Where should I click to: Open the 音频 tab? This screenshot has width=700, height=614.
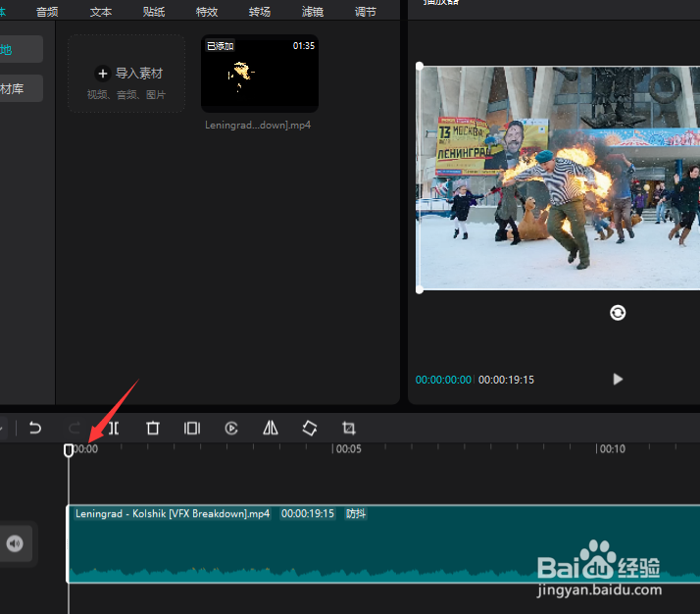tap(47, 12)
